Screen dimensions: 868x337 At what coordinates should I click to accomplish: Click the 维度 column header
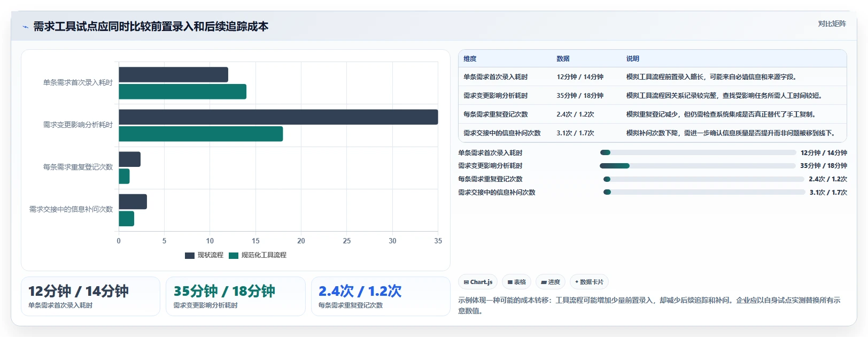pos(470,59)
